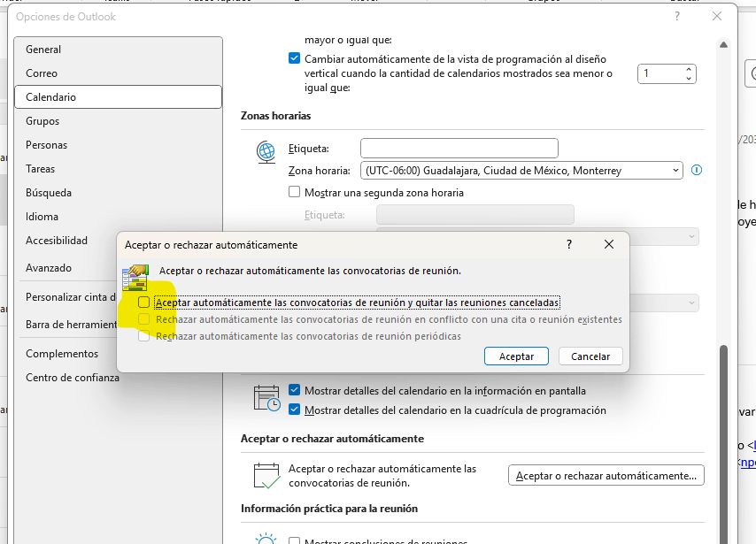
Task: Select Complementos options category
Action: pyautogui.click(x=66, y=354)
